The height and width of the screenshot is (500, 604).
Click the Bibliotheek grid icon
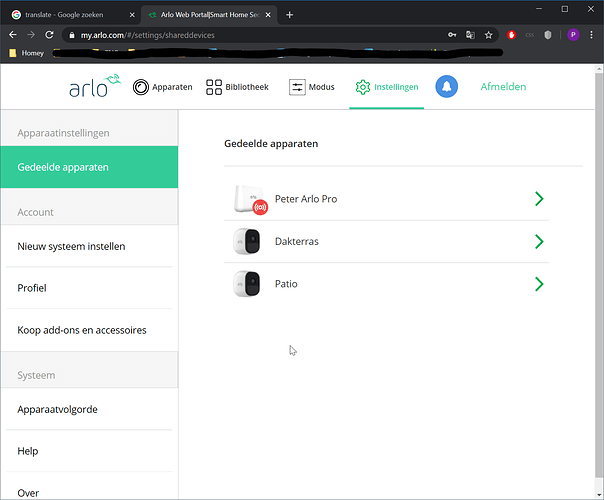[x=214, y=87]
